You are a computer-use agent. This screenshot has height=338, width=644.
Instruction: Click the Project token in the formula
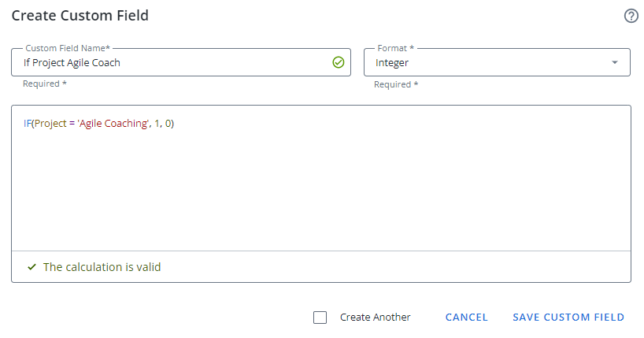[x=50, y=124]
